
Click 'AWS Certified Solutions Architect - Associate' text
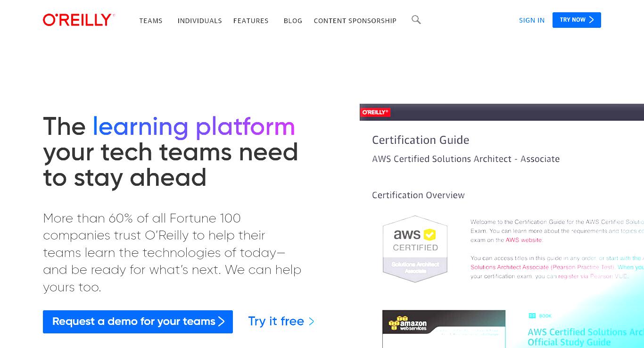click(x=466, y=159)
